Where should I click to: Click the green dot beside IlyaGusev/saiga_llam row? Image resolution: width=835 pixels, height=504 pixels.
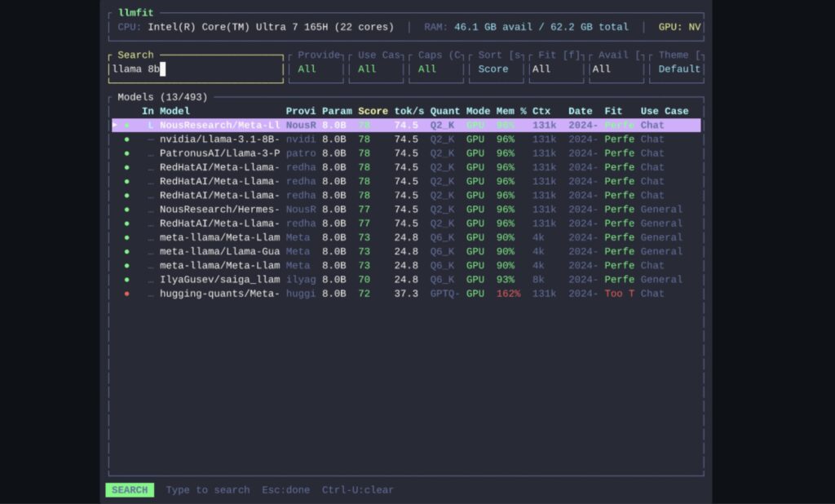click(126, 280)
